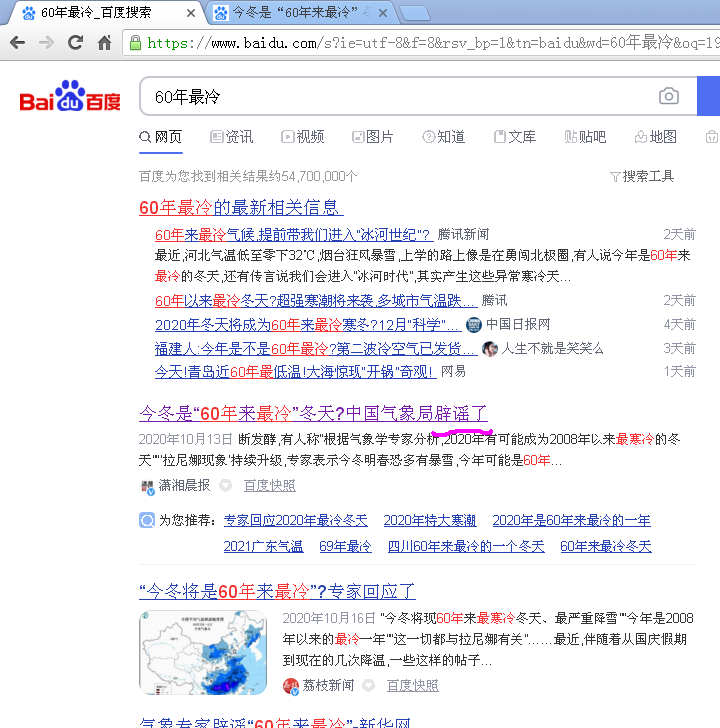Click the 为您推荐 search icon

147,520
